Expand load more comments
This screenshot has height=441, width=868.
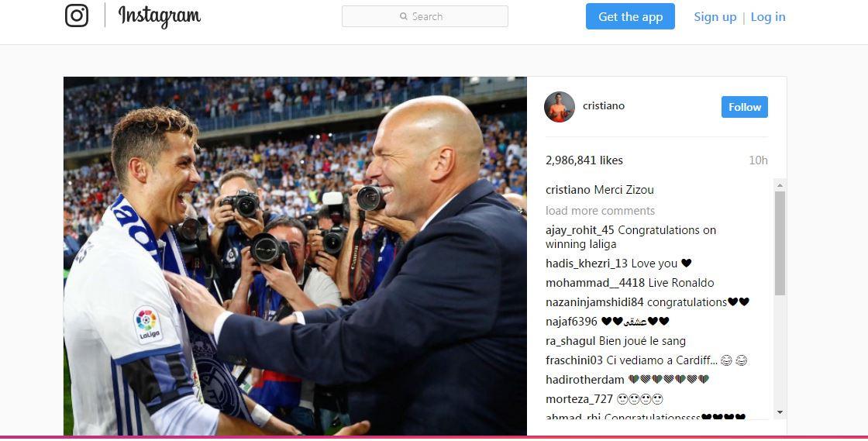[x=600, y=211]
